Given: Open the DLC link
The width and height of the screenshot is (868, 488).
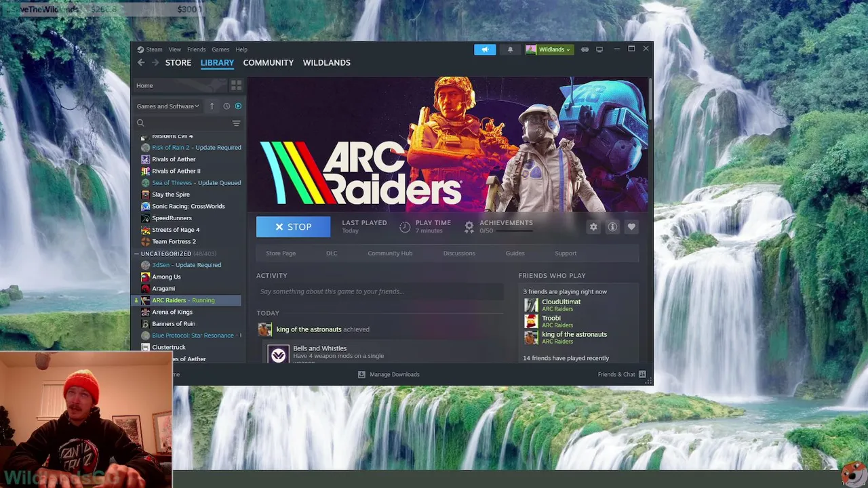Looking at the screenshot, I should pyautogui.click(x=332, y=253).
